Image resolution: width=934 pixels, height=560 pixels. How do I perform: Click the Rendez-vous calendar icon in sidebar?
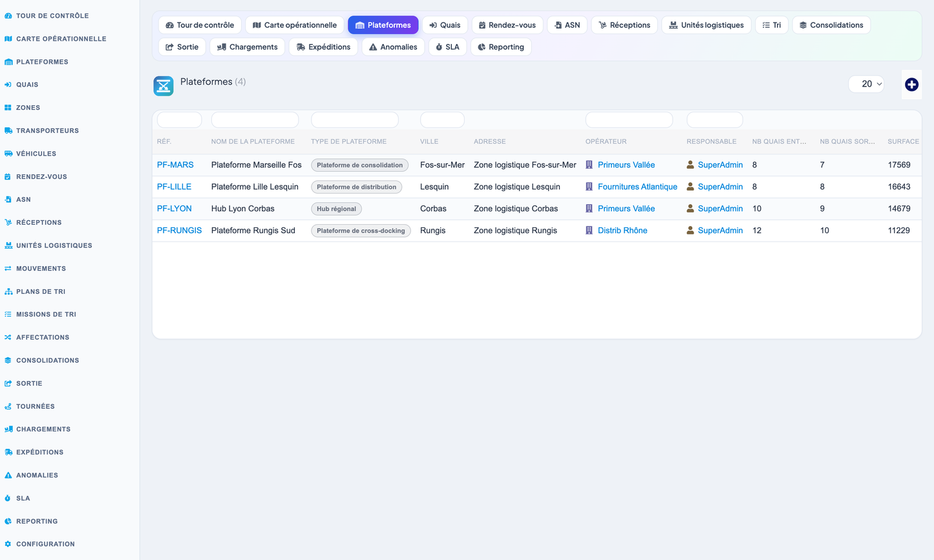tap(8, 176)
